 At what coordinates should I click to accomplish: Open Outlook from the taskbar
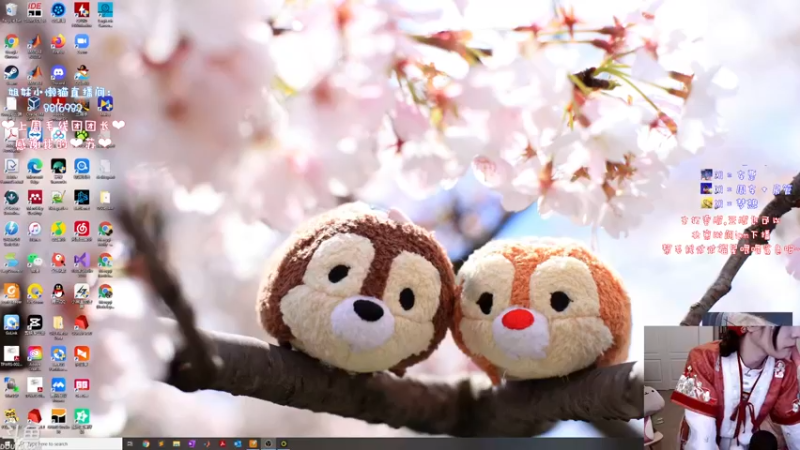(x=238, y=444)
